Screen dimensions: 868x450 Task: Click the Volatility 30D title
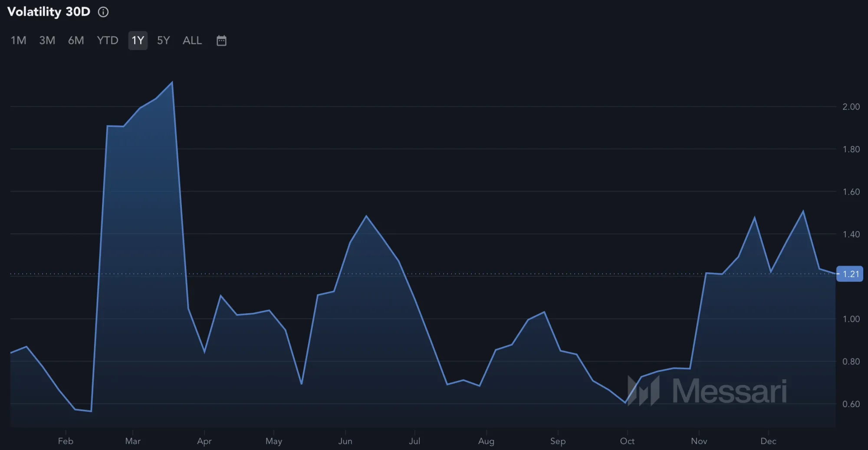coord(49,12)
